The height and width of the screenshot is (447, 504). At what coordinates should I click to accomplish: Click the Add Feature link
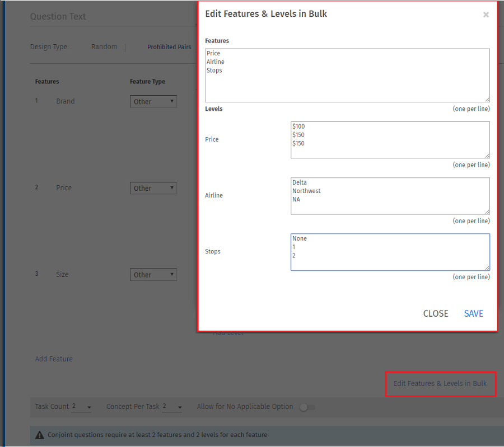[54, 359]
